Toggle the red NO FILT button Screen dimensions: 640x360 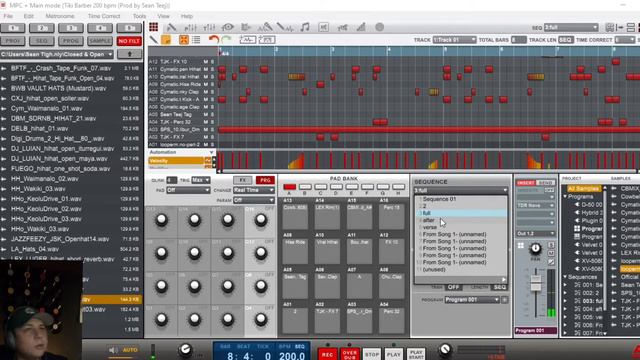[x=129, y=41]
